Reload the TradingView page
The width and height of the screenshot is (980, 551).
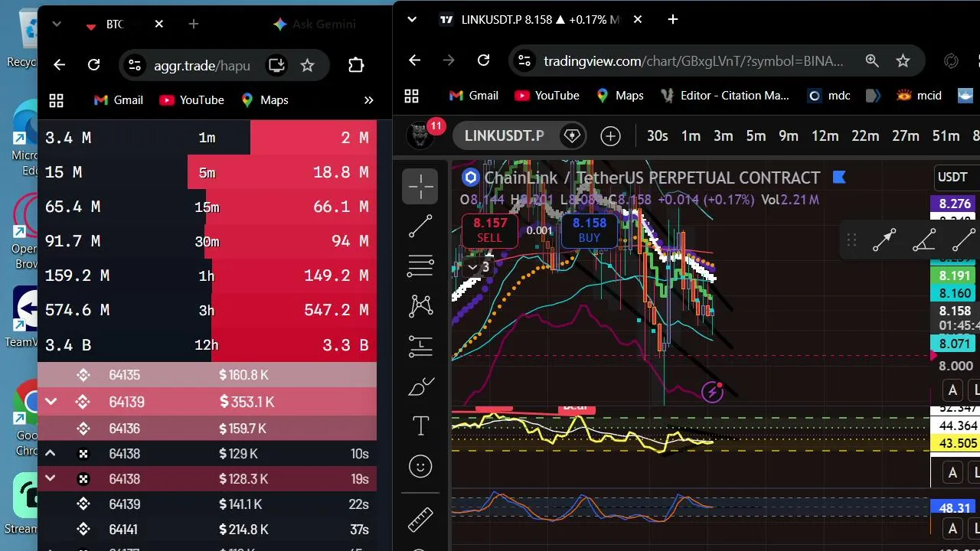point(483,60)
